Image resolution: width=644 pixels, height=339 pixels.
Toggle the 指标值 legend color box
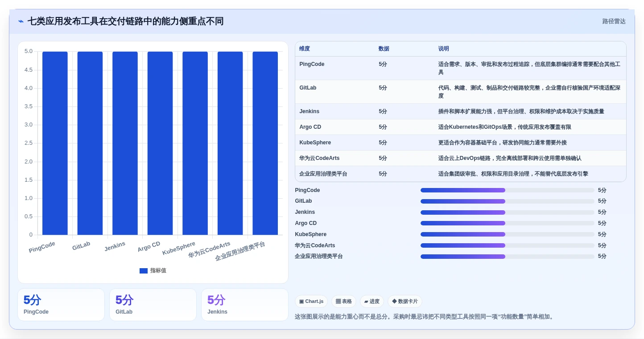tap(143, 271)
